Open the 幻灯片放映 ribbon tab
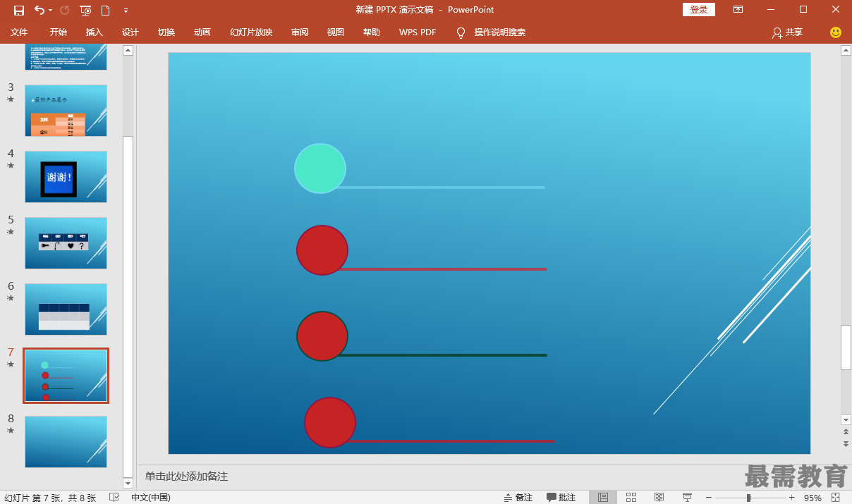Viewport: 852px width, 504px height. (251, 32)
